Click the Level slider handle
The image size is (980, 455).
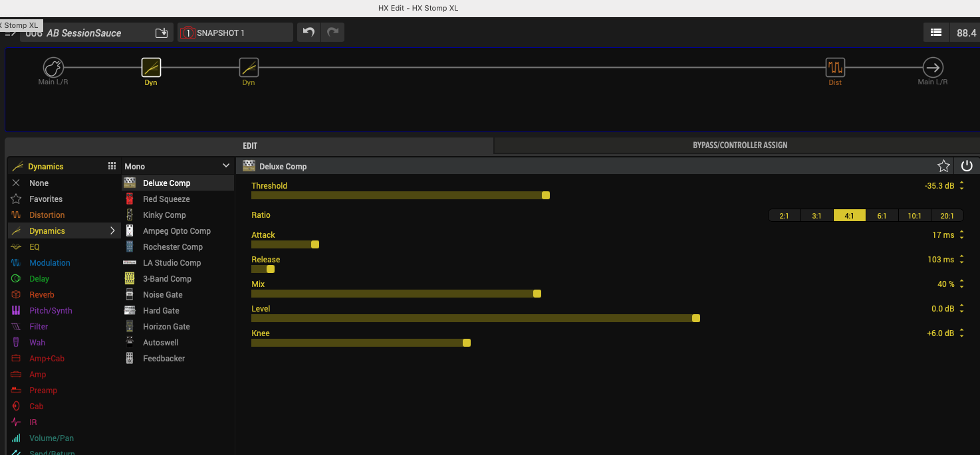coord(696,318)
